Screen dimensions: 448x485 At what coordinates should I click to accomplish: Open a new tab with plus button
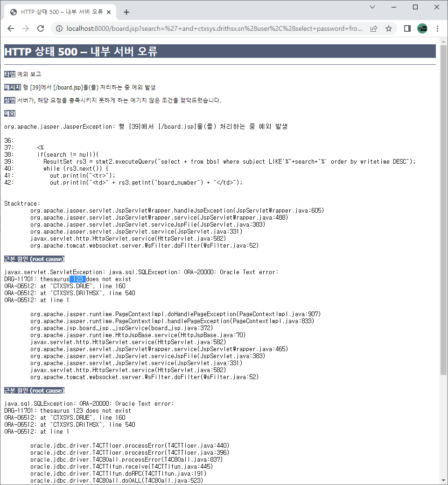point(126,12)
